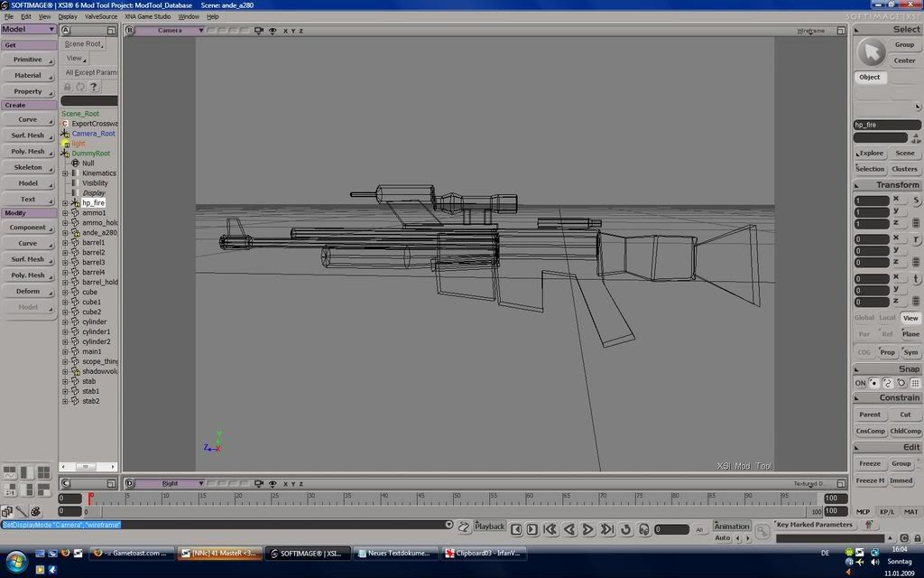Image resolution: width=924 pixels, height=578 pixels.
Task: Click the audio headphones icon
Action: 643,529
